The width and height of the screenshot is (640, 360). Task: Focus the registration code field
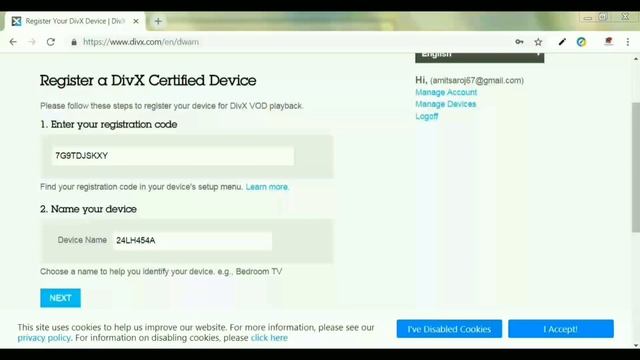pos(173,156)
